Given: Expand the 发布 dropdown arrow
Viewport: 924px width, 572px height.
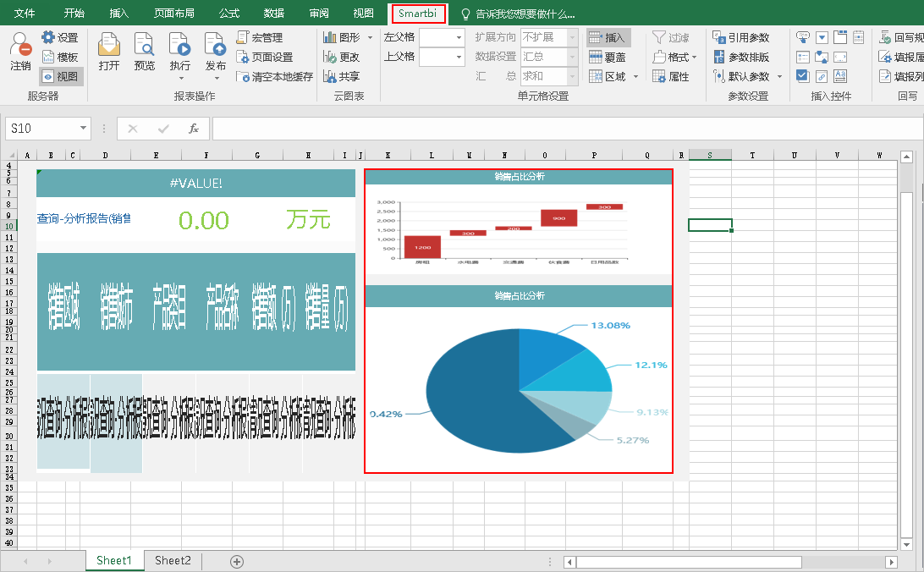Looking at the screenshot, I should tap(217, 79).
